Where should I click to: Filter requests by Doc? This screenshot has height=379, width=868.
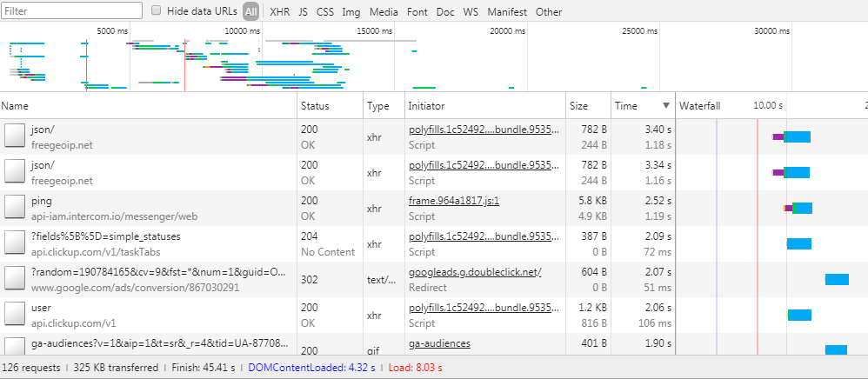click(x=445, y=11)
